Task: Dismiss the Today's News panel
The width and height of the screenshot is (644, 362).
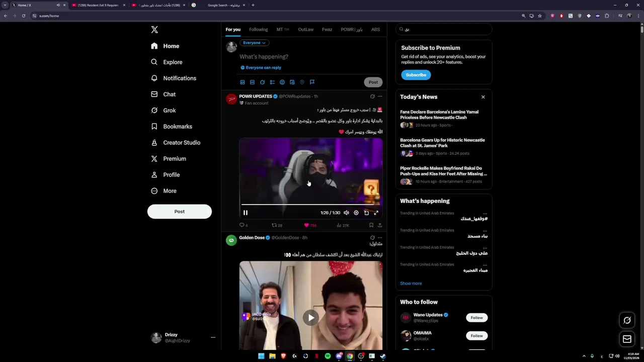Action: coord(483,97)
